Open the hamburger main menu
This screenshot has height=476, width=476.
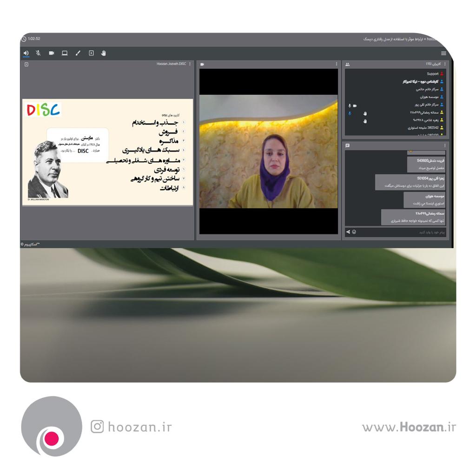pyautogui.click(x=443, y=53)
